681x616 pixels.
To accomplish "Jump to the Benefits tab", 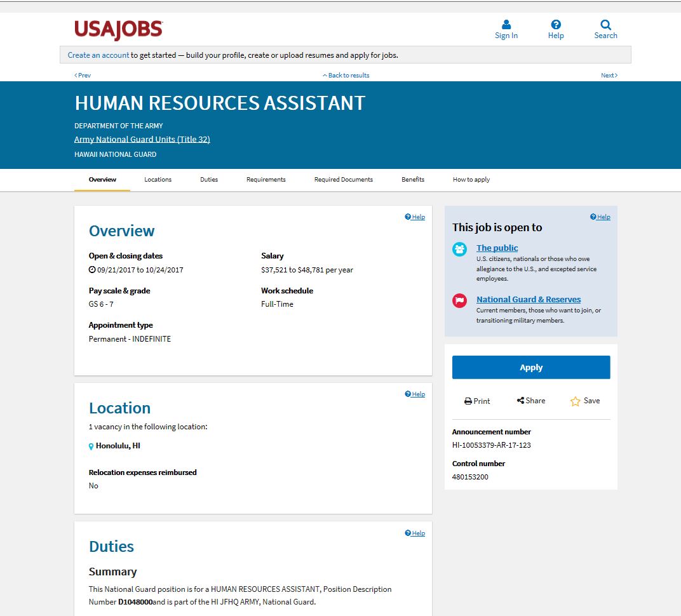I will click(412, 180).
